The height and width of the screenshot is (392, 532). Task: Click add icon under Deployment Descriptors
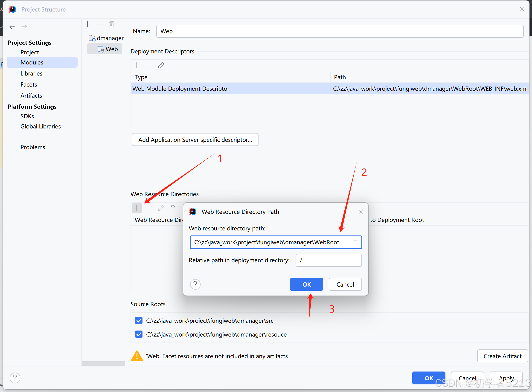pos(137,65)
